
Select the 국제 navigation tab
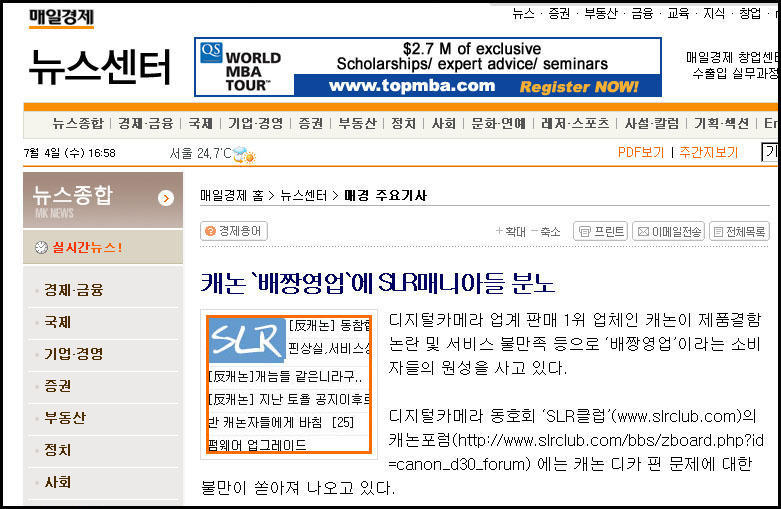click(200, 123)
